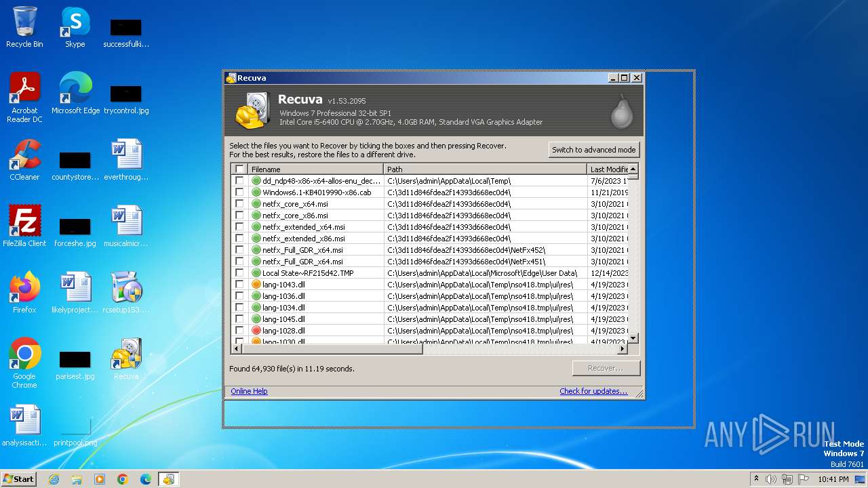Image resolution: width=868 pixels, height=488 pixels.
Task: Open Windows Explorer from the taskbar
Action: [77, 479]
